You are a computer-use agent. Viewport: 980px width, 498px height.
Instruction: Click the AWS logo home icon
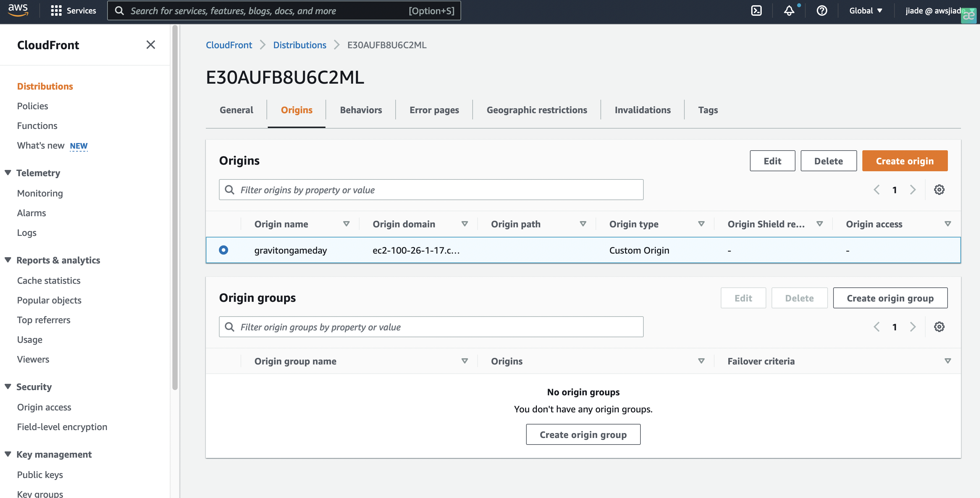coord(18,10)
